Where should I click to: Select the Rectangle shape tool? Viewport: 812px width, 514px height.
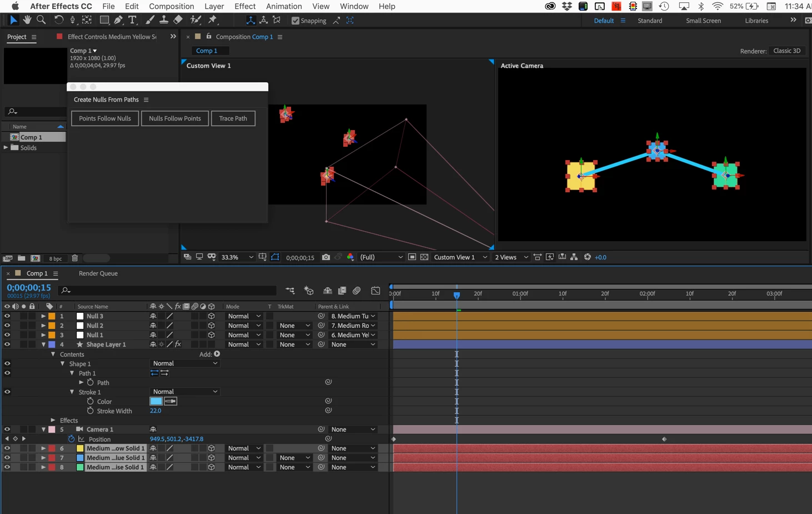pyautogui.click(x=104, y=20)
